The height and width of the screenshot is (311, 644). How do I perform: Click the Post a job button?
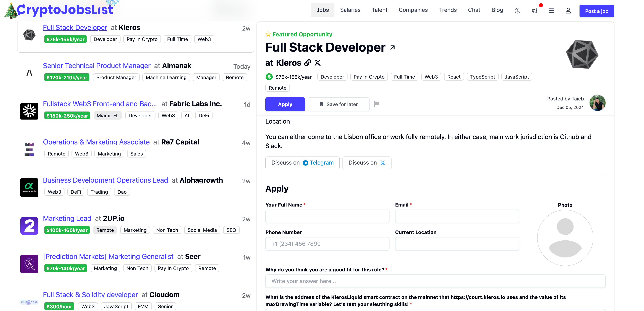[597, 11]
